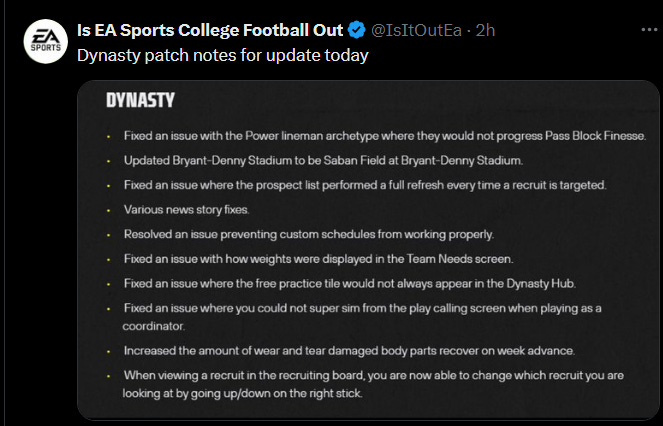Click the word 'coordinator.' in the notes
Screen dimensions: 663x426
[x=154, y=326]
